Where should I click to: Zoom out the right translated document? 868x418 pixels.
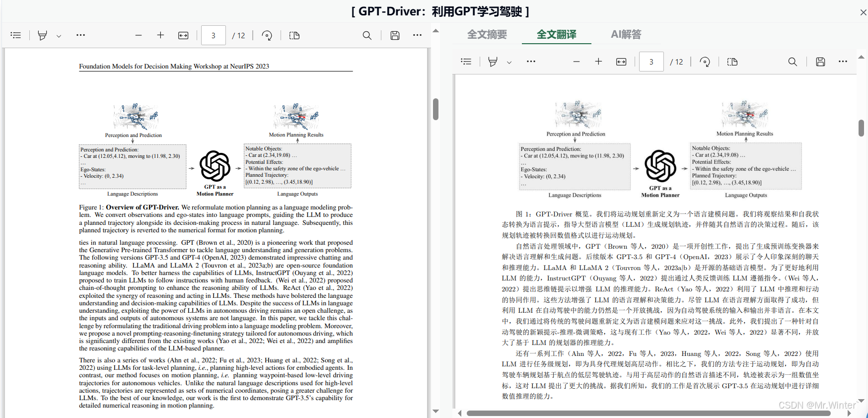tap(577, 62)
